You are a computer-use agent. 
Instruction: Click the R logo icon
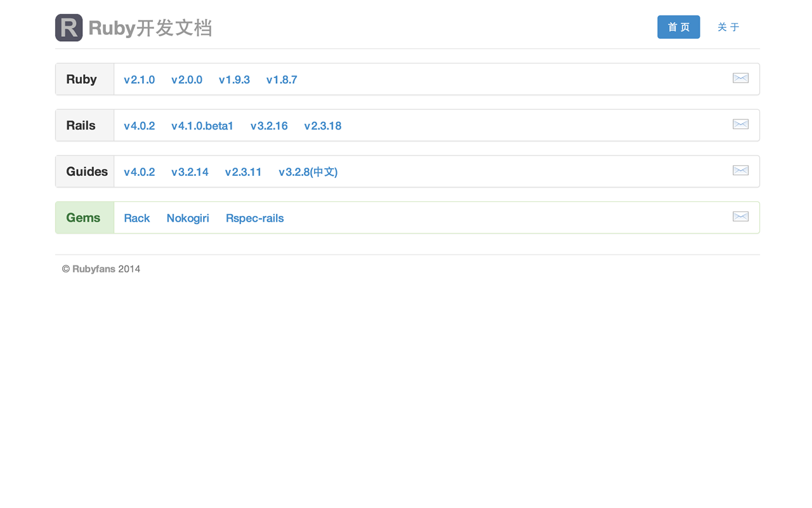[x=69, y=27]
